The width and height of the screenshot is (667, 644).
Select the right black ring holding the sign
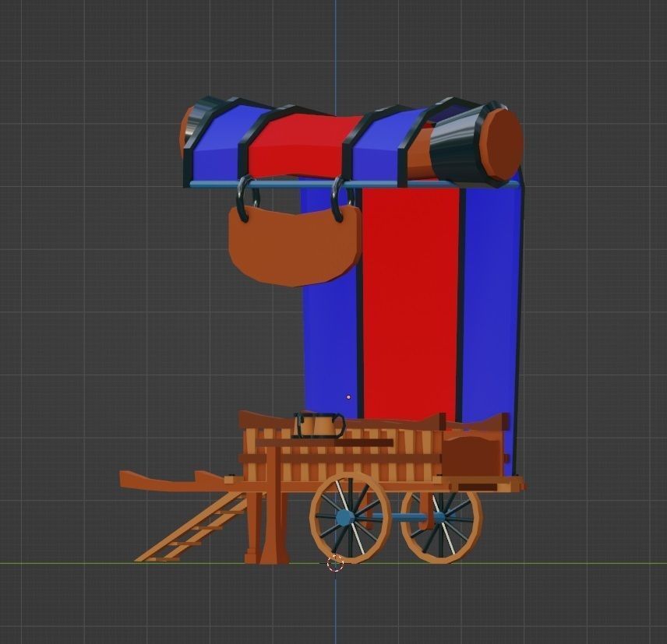[341, 200]
